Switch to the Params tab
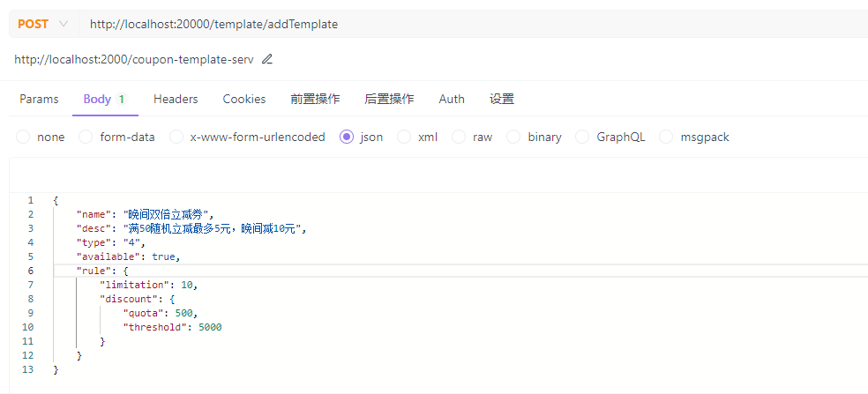Viewport: 868px width, 394px height. (x=39, y=99)
